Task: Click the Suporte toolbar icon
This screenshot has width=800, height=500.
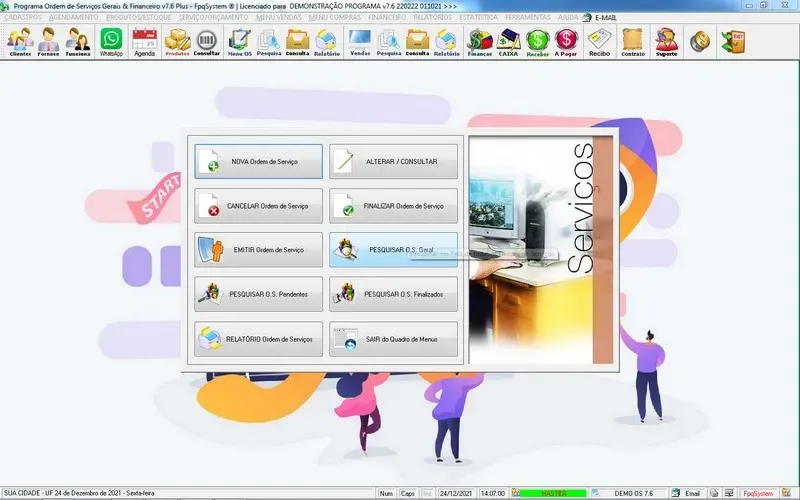Action: click(665, 42)
